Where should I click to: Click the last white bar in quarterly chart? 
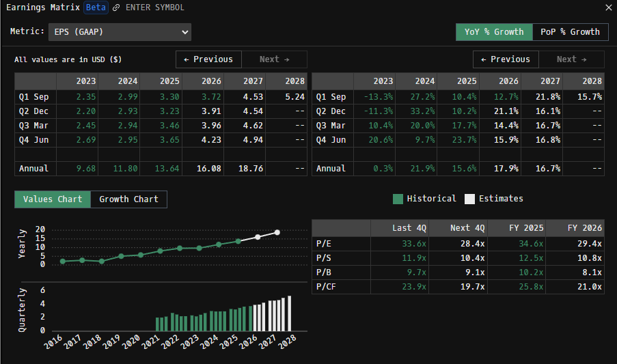click(x=289, y=313)
